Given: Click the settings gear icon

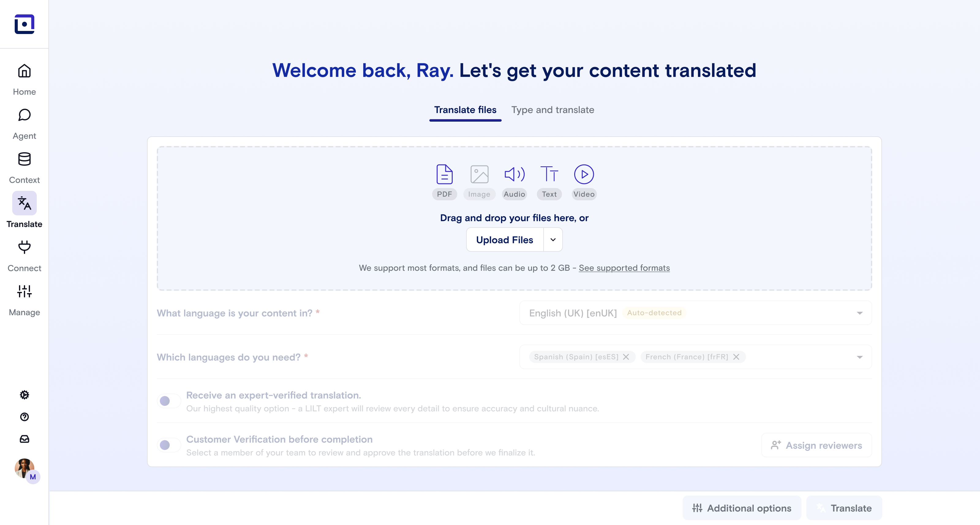Looking at the screenshot, I should 24,395.
